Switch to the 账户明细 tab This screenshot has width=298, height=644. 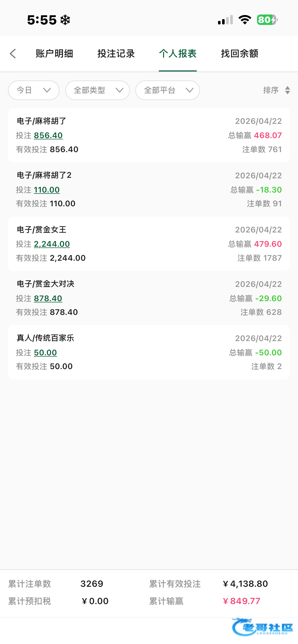tap(54, 54)
